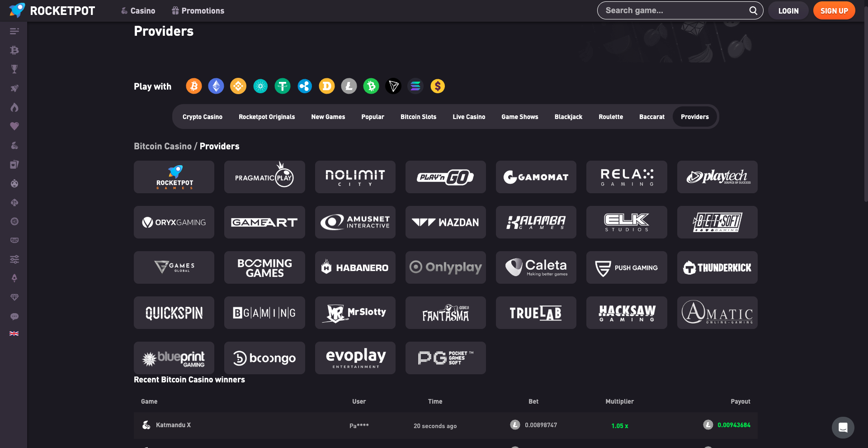Select the Blackjack tab

569,117
